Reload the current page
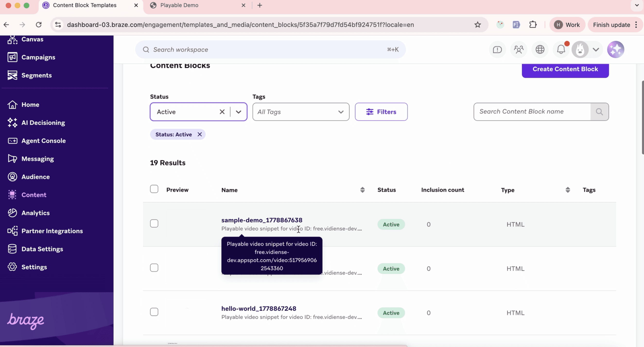644x347 pixels. pos(38,25)
